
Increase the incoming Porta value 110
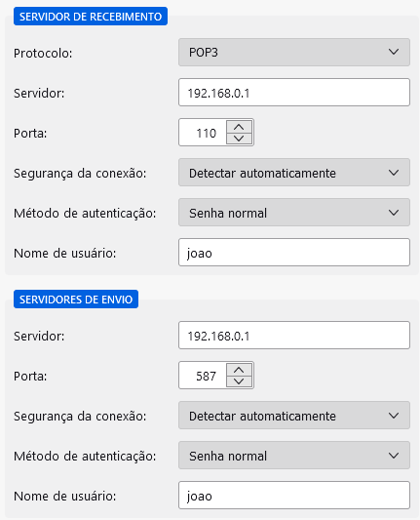pyautogui.click(x=239, y=127)
